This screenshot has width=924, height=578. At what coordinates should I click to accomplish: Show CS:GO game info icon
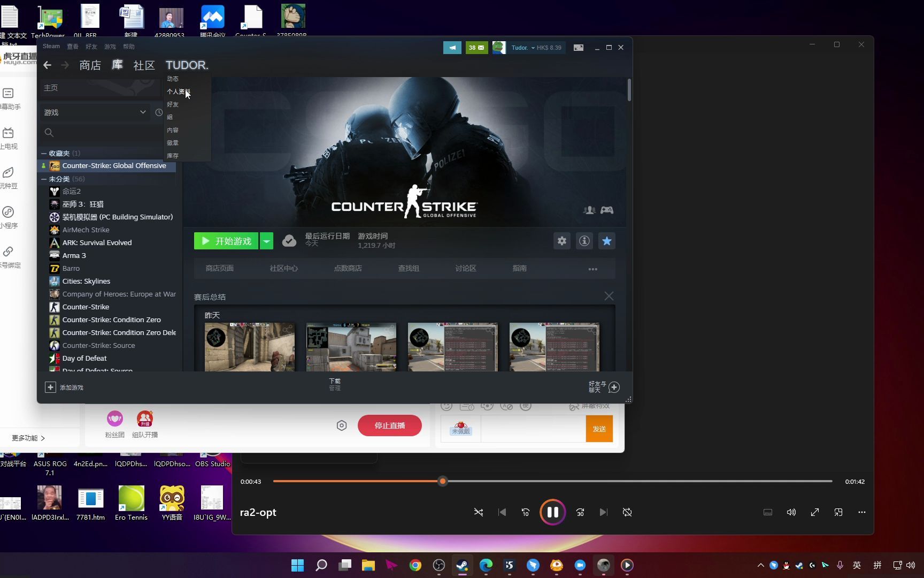point(584,241)
